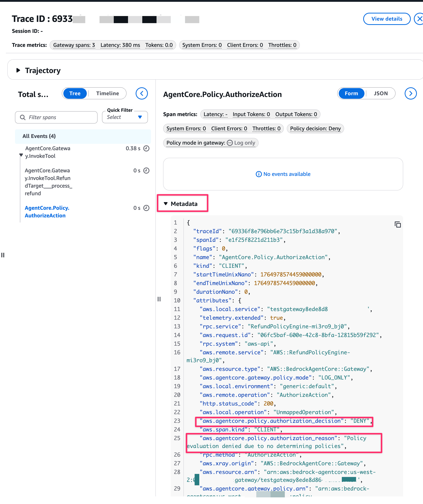Click the info icon in No events available
Screen dimensions: 423x504
259,174
